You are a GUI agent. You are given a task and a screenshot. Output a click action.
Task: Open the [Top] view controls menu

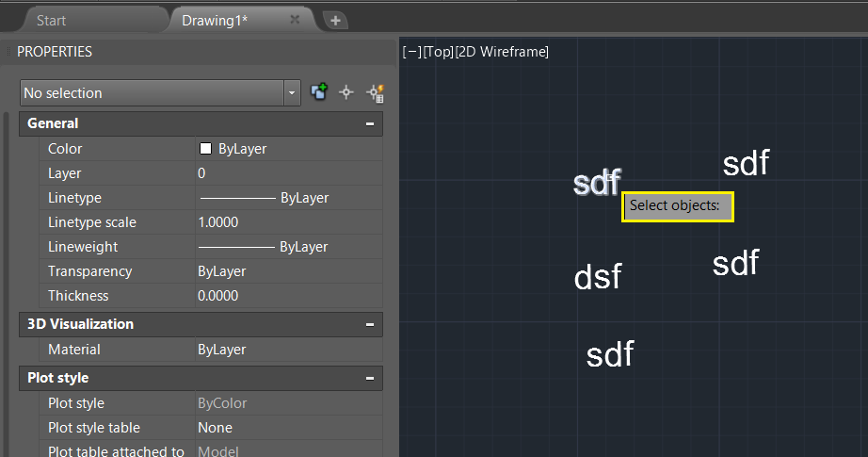tap(439, 52)
